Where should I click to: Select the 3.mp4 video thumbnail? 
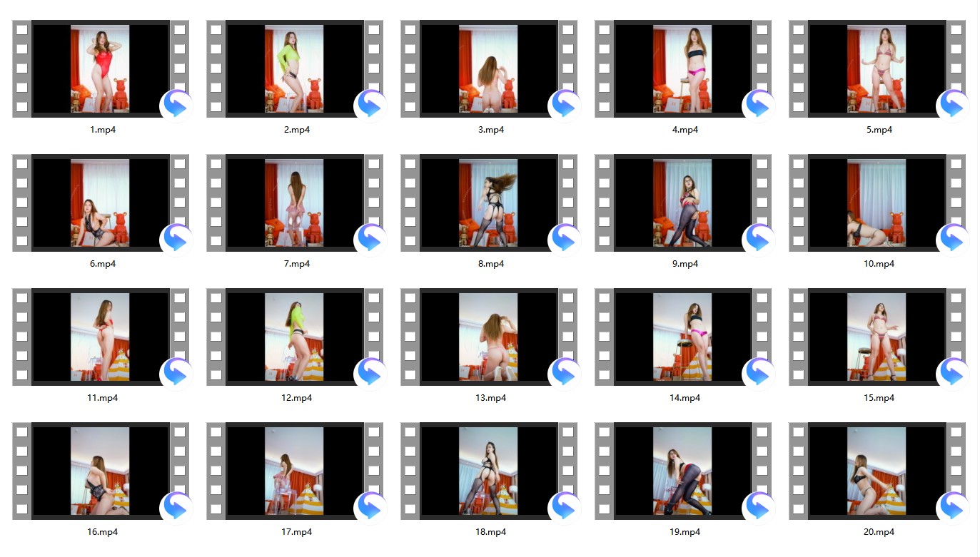coord(489,68)
